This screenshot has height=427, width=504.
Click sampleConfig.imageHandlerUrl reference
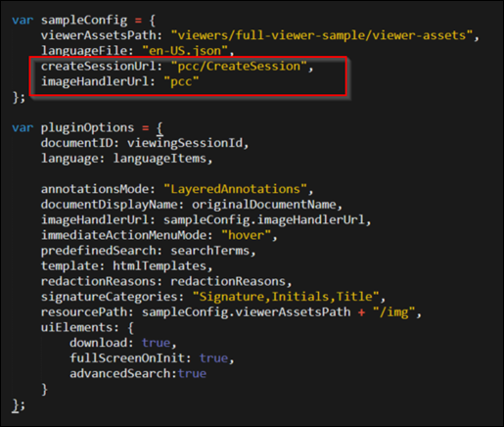[264, 220]
